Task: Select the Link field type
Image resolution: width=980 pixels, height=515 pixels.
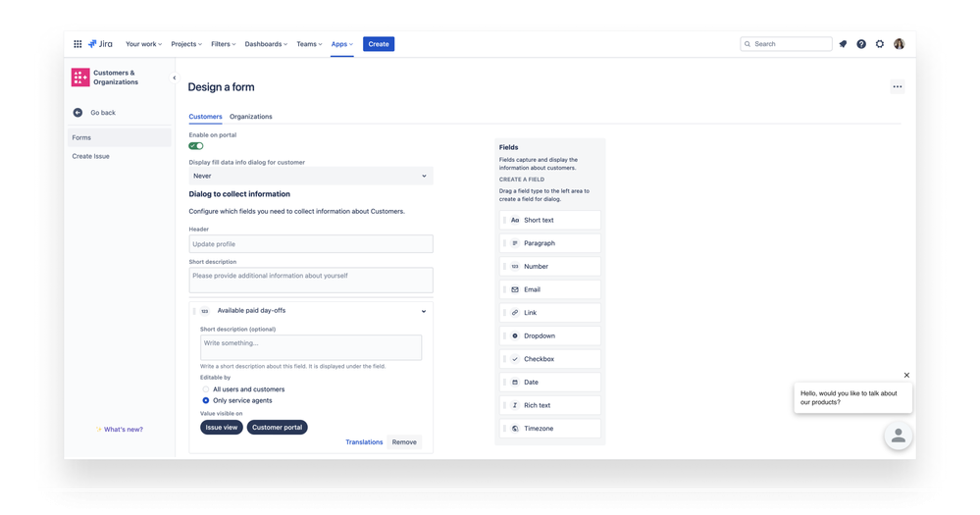Action: point(550,313)
